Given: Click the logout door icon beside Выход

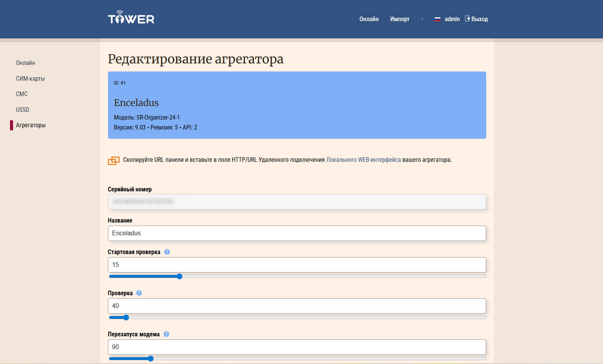Looking at the screenshot, I should (x=467, y=18).
